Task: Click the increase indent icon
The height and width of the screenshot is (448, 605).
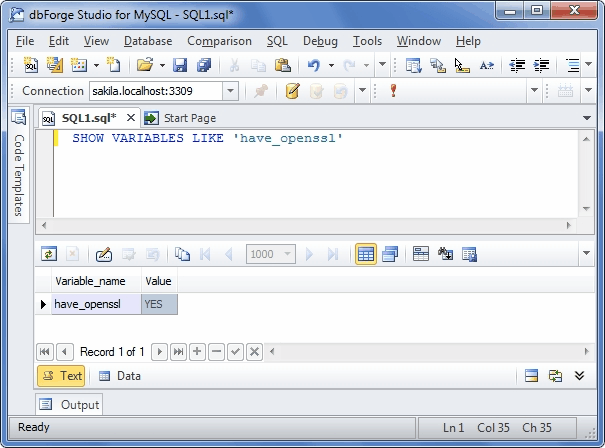Action: click(x=541, y=65)
